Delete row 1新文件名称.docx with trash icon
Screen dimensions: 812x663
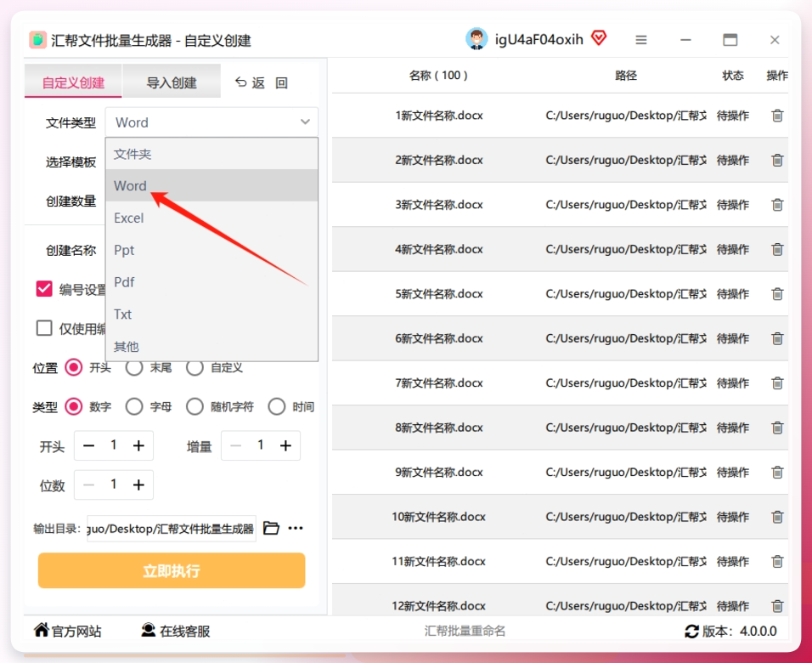pyautogui.click(x=777, y=116)
